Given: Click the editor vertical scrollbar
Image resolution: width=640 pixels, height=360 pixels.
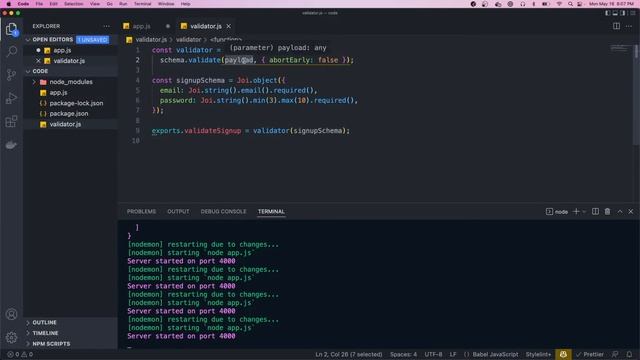Looking at the screenshot, I should pos(636,95).
